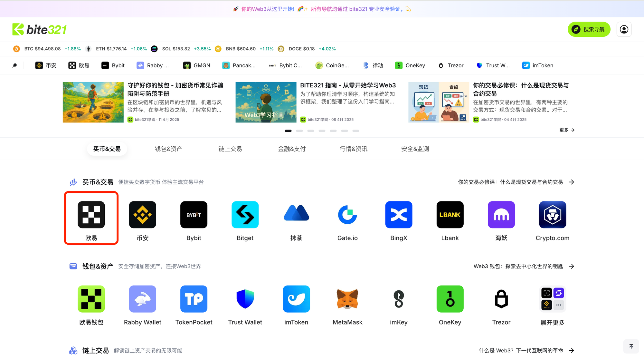Launch GMGN from the pinned navigation bar
This screenshot has height=361, width=644.
[x=196, y=65]
